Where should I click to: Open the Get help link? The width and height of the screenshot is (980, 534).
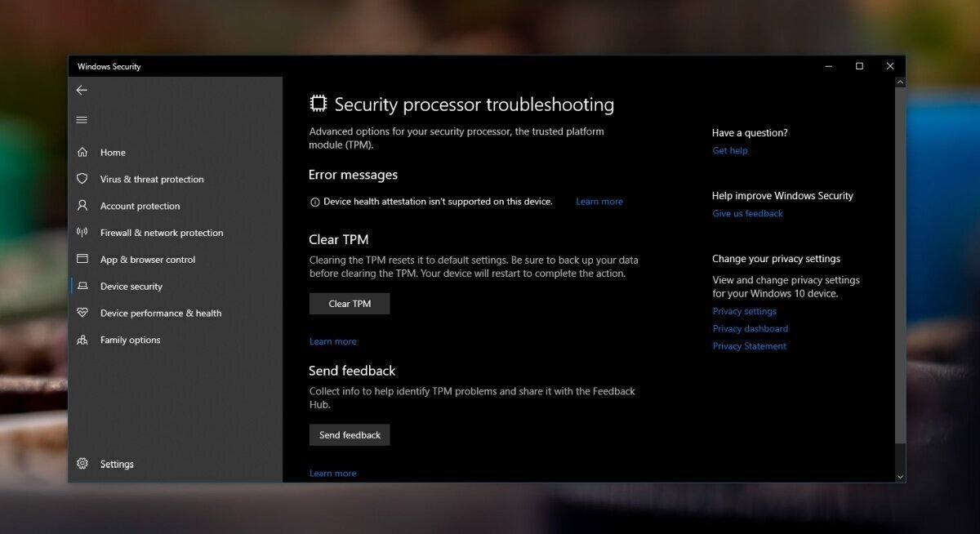729,150
